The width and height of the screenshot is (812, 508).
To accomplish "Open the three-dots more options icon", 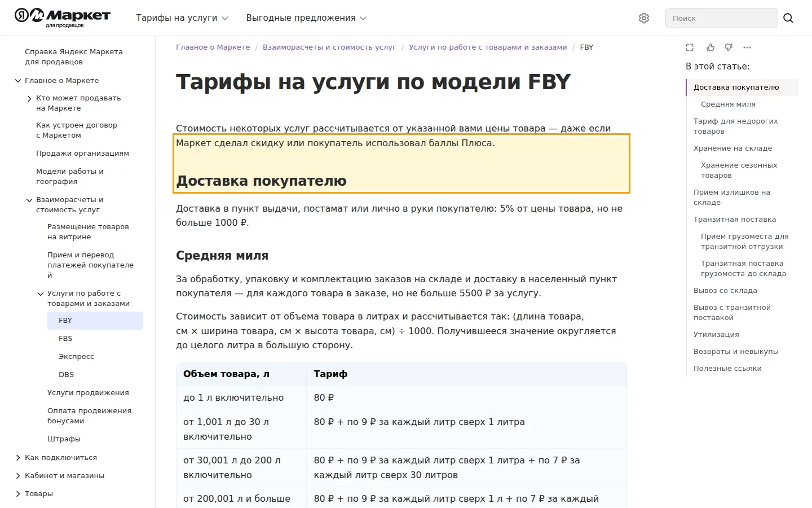I will [747, 47].
